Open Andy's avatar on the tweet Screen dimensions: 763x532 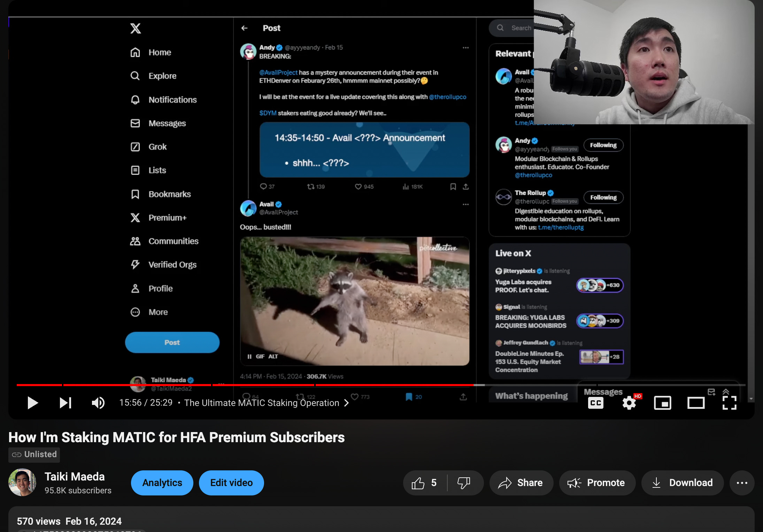point(248,52)
